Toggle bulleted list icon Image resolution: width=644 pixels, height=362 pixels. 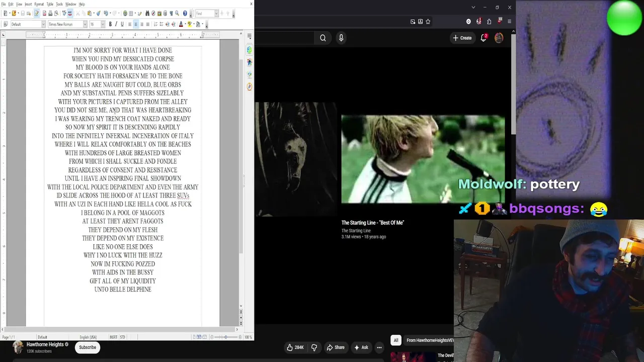pyautogui.click(x=162, y=24)
